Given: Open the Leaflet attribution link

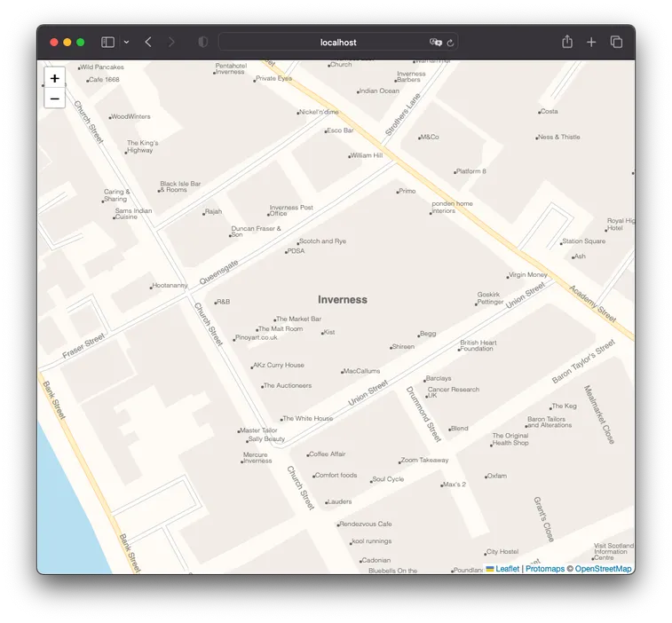Looking at the screenshot, I should tap(507, 569).
